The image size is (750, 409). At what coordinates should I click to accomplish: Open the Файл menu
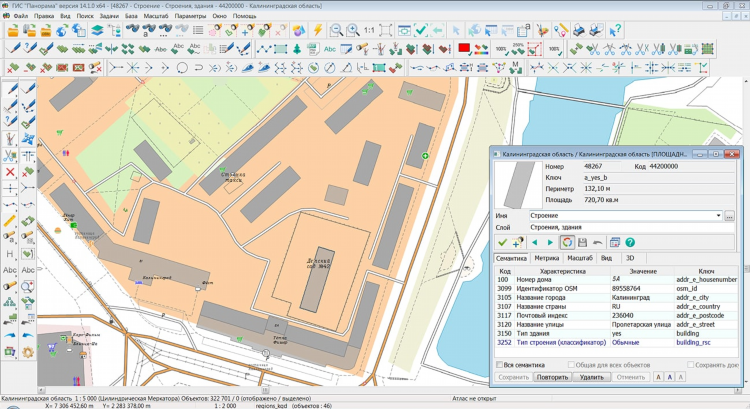21,16
